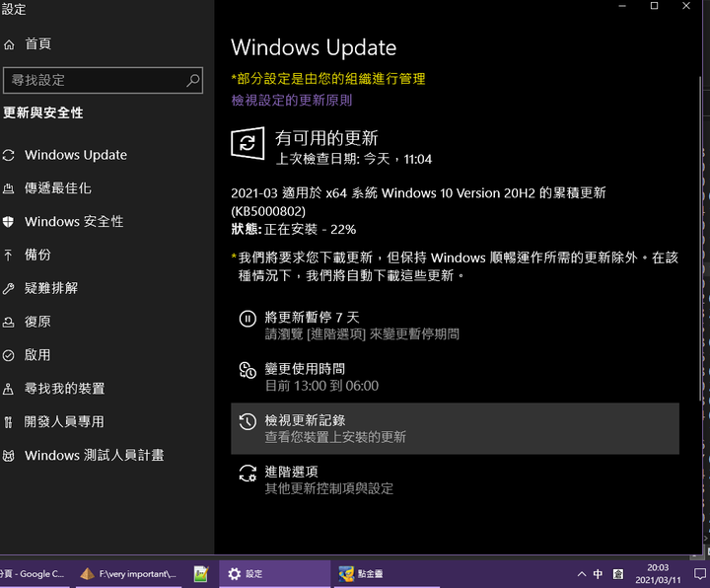Click 變更使用時間 option
This screenshot has height=588, width=710.
(455, 377)
